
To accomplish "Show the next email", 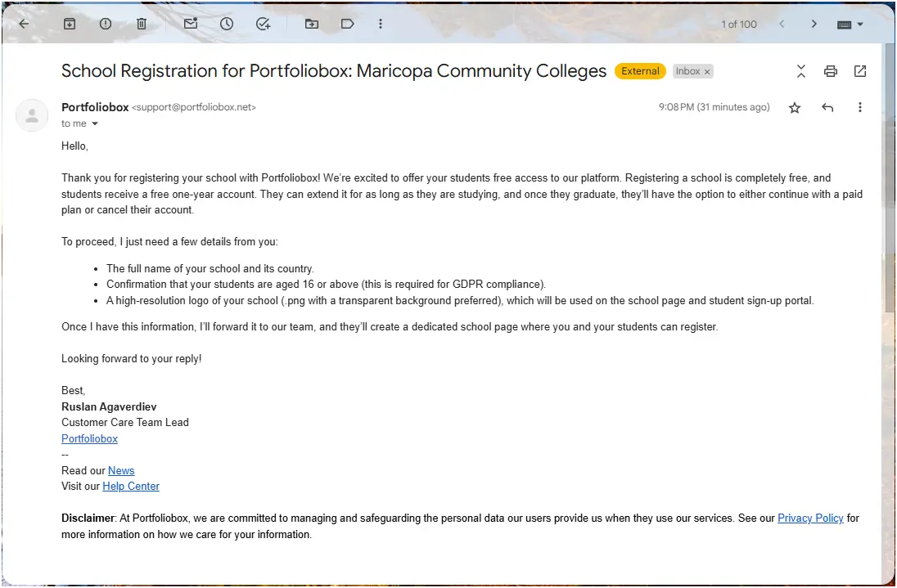I will click(x=814, y=24).
